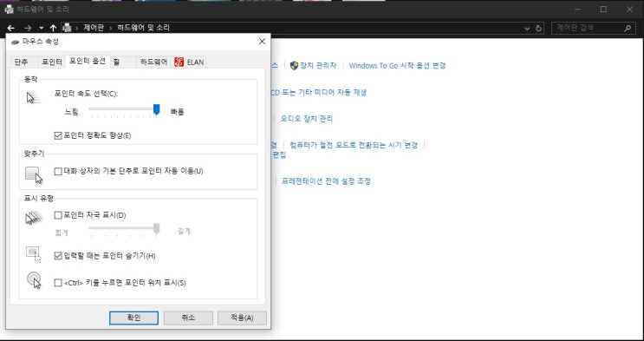Close the 하드웨어 및 소리 window

click(x=629, y=10)
